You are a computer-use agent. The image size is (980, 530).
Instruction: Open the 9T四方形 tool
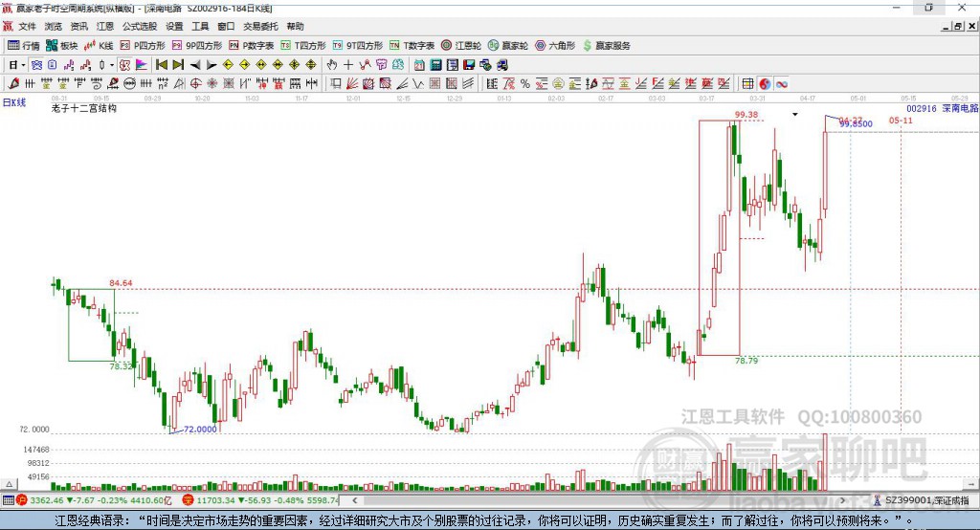pyautogui.click(x=358, y=46)
